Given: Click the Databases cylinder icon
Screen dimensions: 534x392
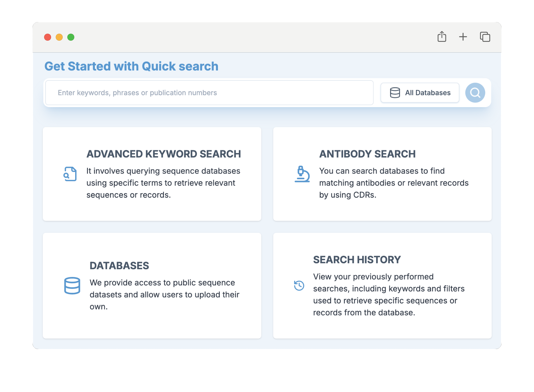Looking at the screenshot, I should pyautogui.click(x=72, y=286).
